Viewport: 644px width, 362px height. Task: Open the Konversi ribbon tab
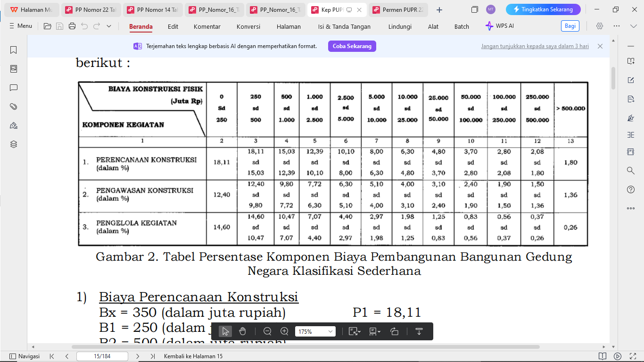click(248, 27)
